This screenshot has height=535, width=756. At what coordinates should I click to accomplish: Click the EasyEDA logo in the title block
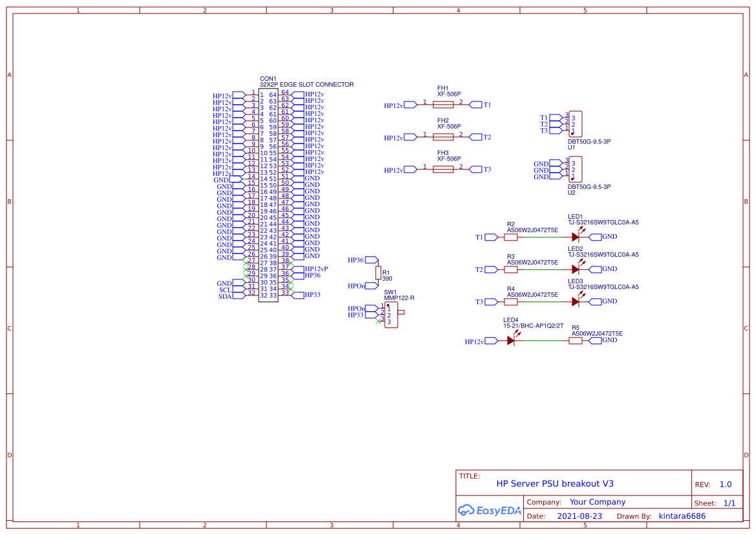pyautogui.click(x=490, y=510)
